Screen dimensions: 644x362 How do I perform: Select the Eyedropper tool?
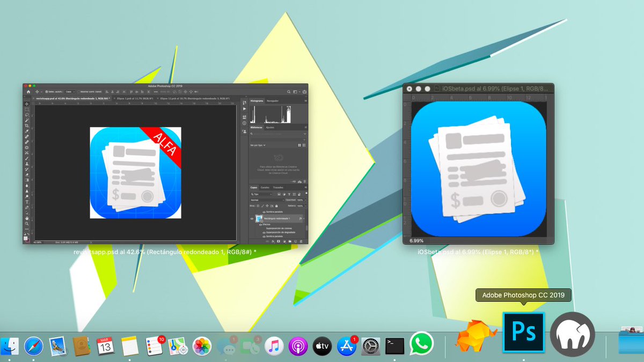(x=27, y=131)
